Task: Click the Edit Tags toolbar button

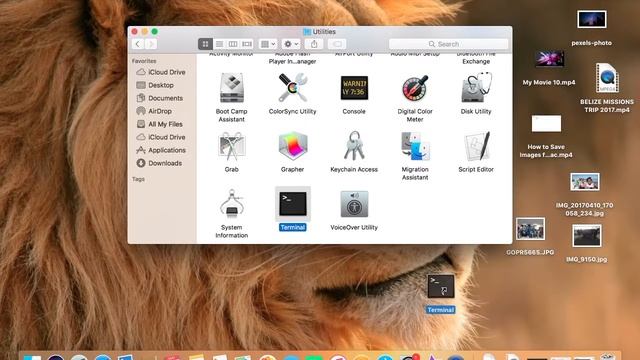Action: tap(337, 44)
